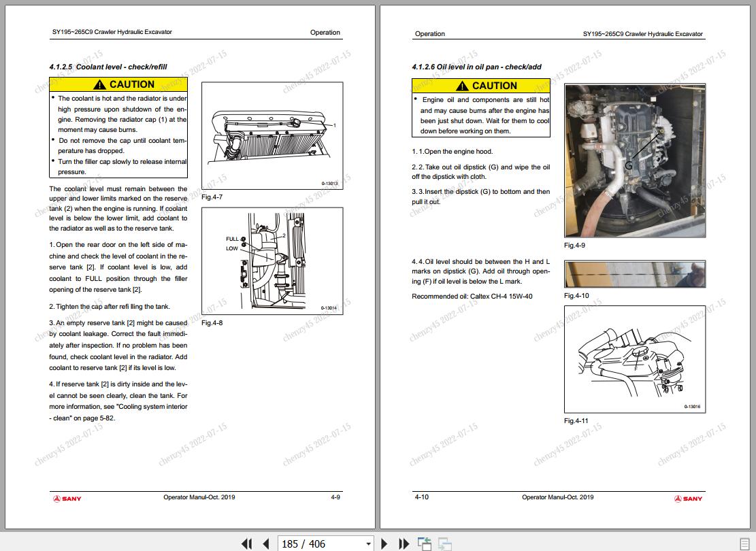
Task: Go to the first page
Action: pos(246,544)
